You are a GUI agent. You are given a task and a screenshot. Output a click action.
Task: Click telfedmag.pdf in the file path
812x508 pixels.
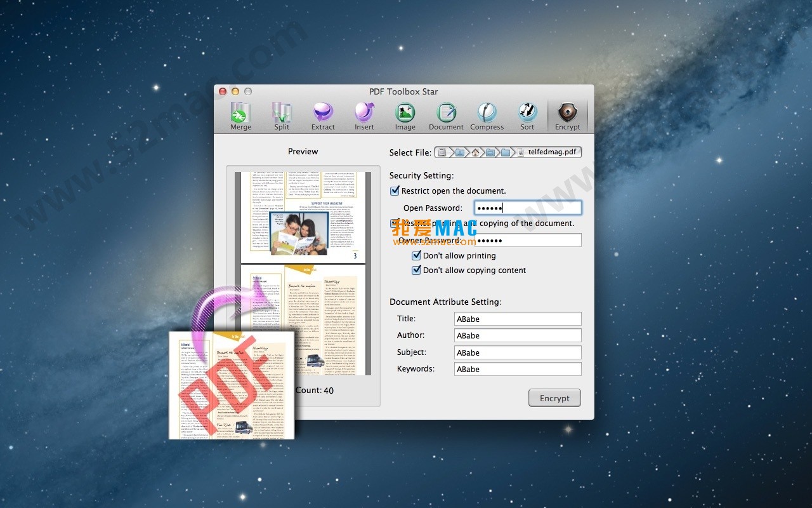pos(547,152)
